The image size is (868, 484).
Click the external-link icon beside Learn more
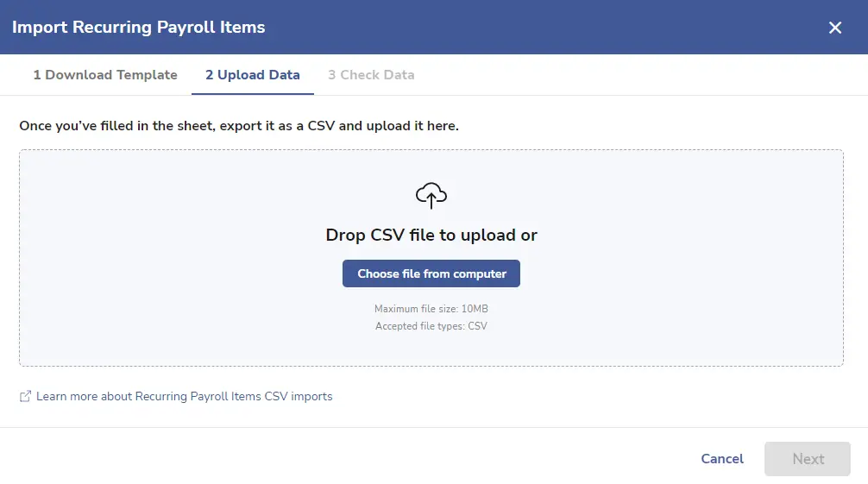coord(25,397)
